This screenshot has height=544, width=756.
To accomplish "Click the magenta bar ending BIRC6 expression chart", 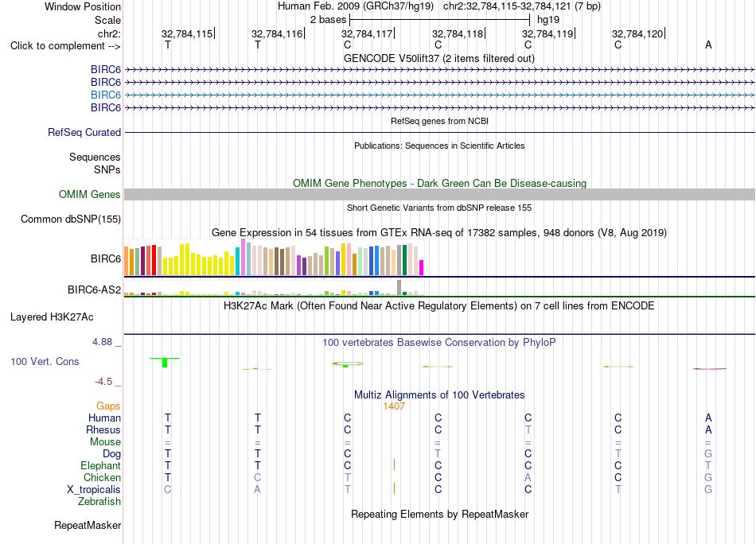I will pos(422,267).
